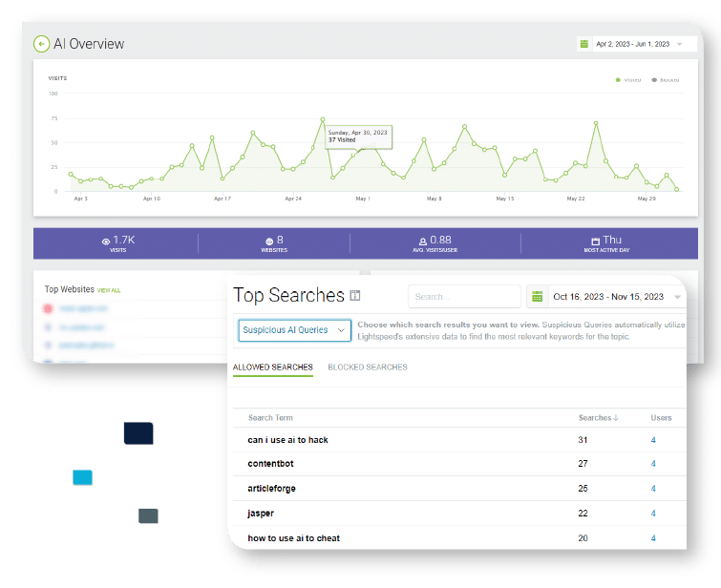Open the VIEW ALL link for Top Websites

[109, 290]
